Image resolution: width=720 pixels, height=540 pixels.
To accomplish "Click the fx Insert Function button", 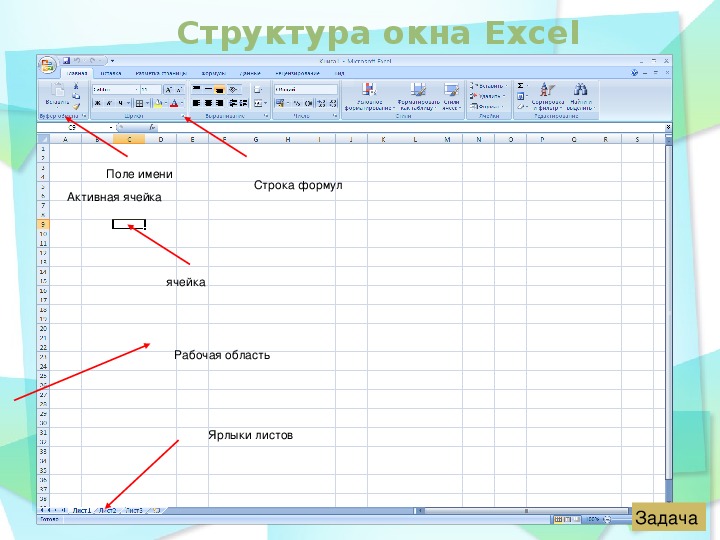I will 152,127.
